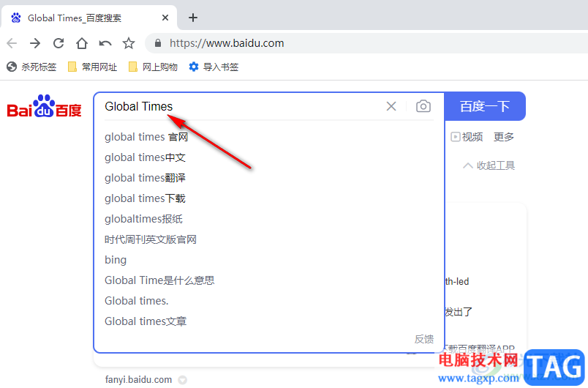Click the 百度一下 search button

tap(485, 106)
